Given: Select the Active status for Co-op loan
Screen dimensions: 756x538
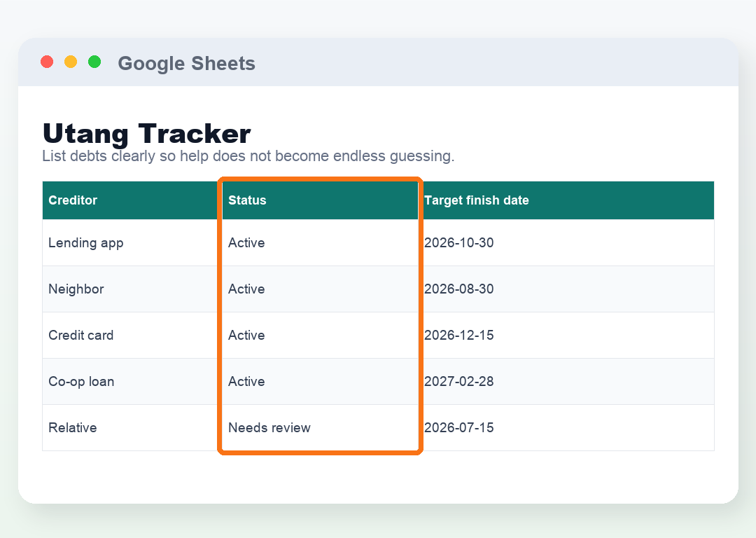Looking at the screenshot, I should [x=320, y=382].
